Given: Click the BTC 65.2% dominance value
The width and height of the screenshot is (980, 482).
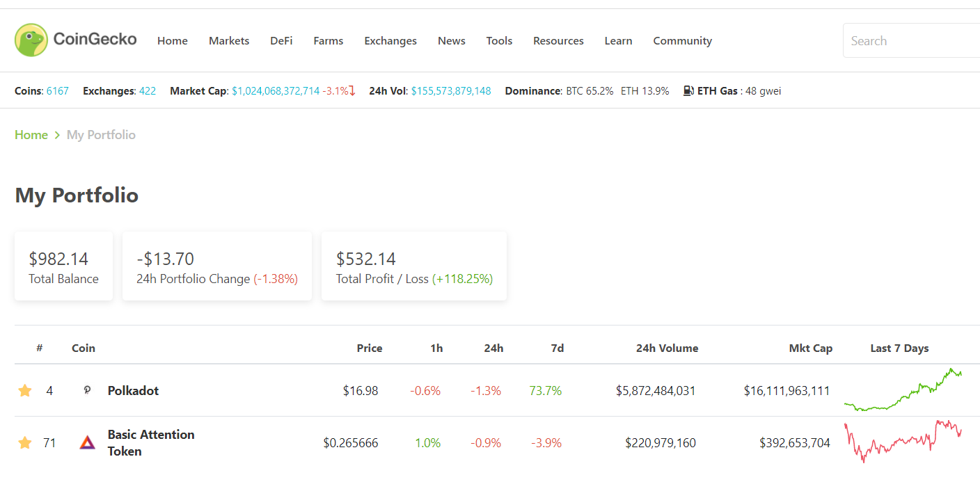Looking at the screenshot, I should click(x=590, y=91).
